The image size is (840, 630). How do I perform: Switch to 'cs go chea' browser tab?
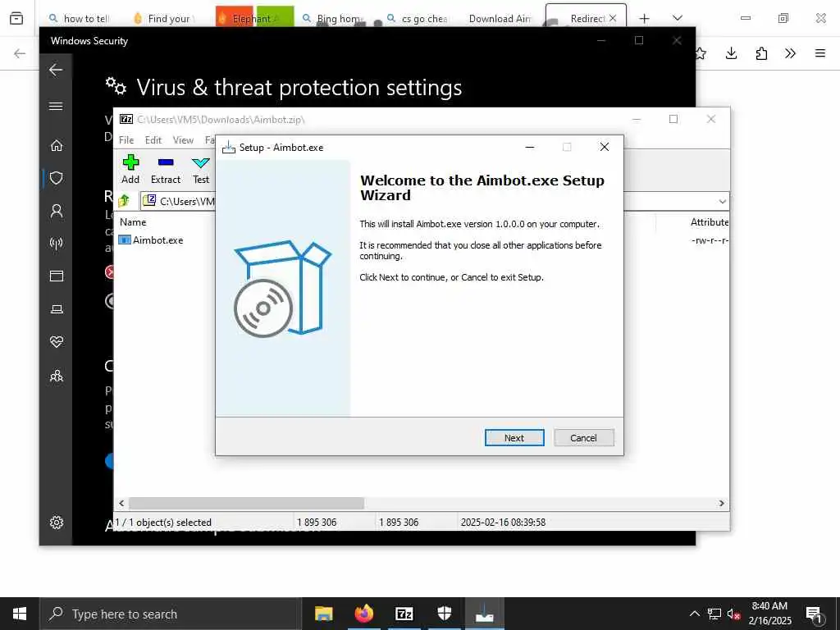(x=418, y=18)
